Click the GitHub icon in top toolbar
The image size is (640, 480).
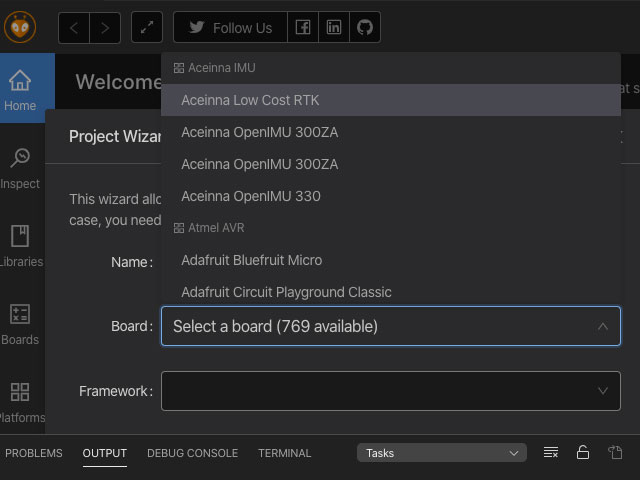(365, 27)
